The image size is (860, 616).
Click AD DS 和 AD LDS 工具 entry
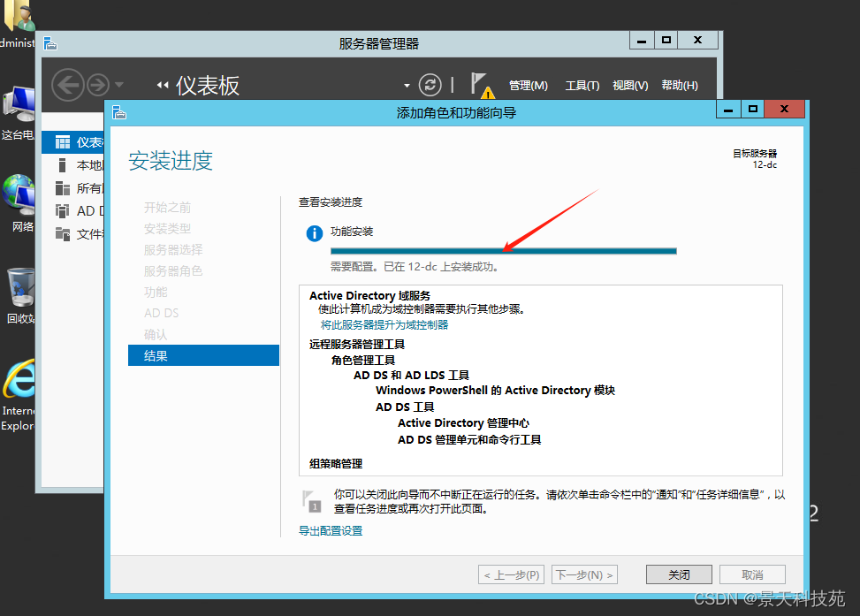[411, 376]
